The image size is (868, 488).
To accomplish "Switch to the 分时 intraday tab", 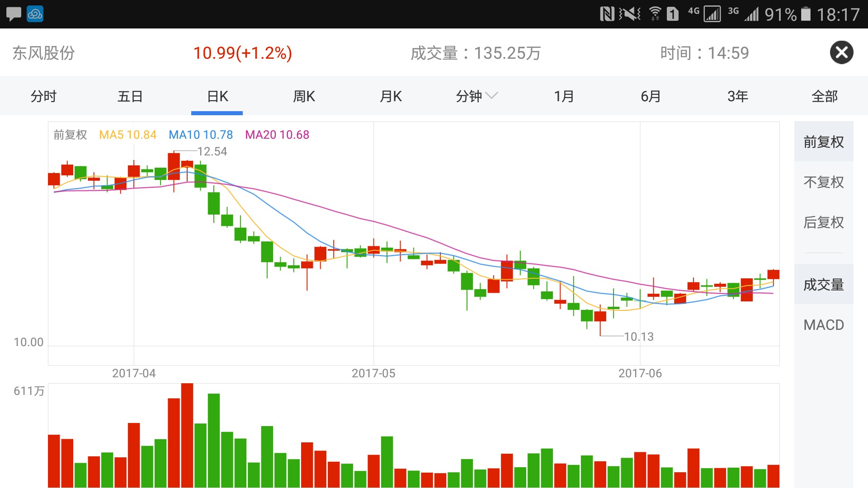I will pos(43,96).
